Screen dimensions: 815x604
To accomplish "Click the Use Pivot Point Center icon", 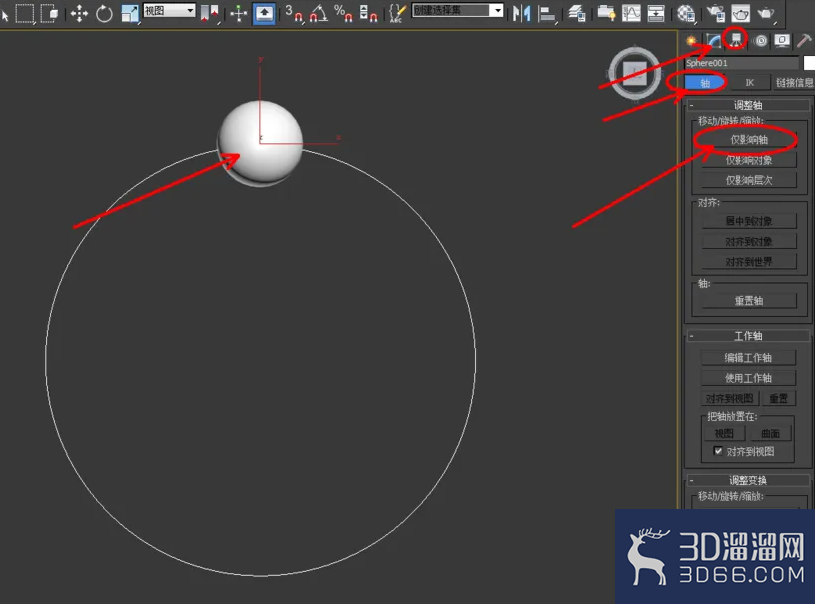I will tap(209, 13).
